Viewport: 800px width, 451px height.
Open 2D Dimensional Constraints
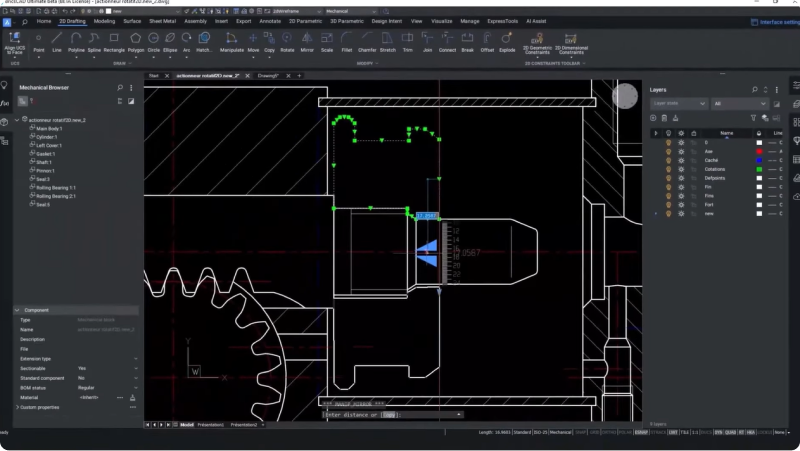(571, 44)
